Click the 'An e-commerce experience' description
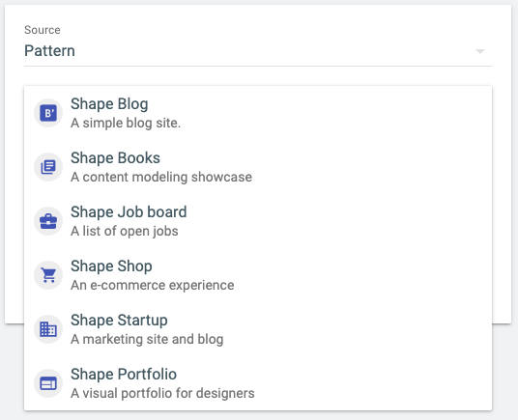 [x=153, y=286]
